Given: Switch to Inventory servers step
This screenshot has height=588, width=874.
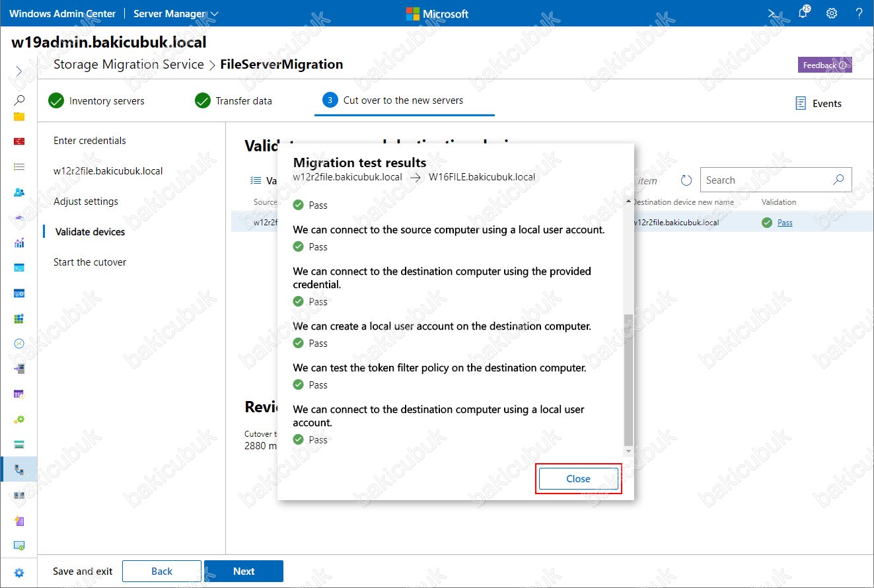Looking at the screenshot, I should coord(96,100).
